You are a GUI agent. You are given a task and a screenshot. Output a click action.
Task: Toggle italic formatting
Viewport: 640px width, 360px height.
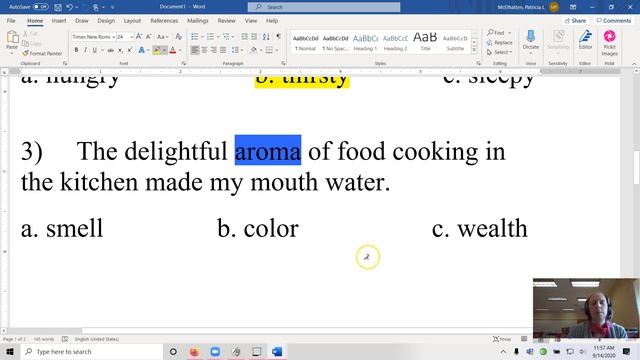tap(85, 50)
